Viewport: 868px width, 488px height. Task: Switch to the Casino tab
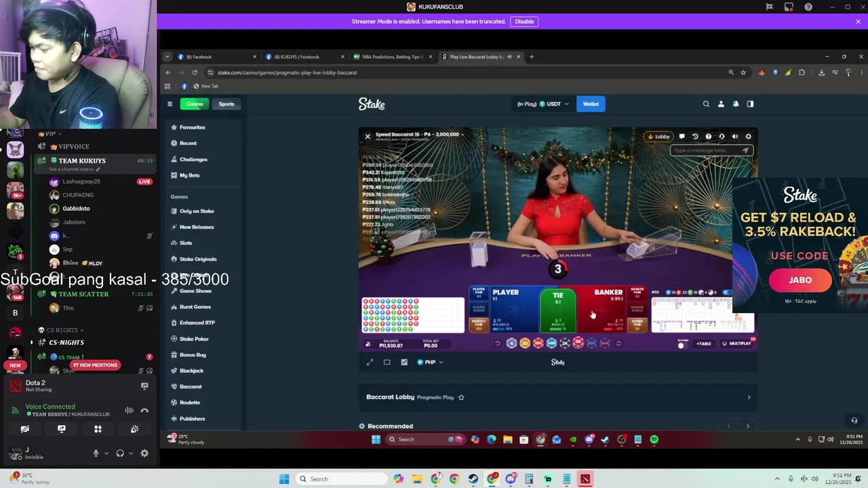195,104
